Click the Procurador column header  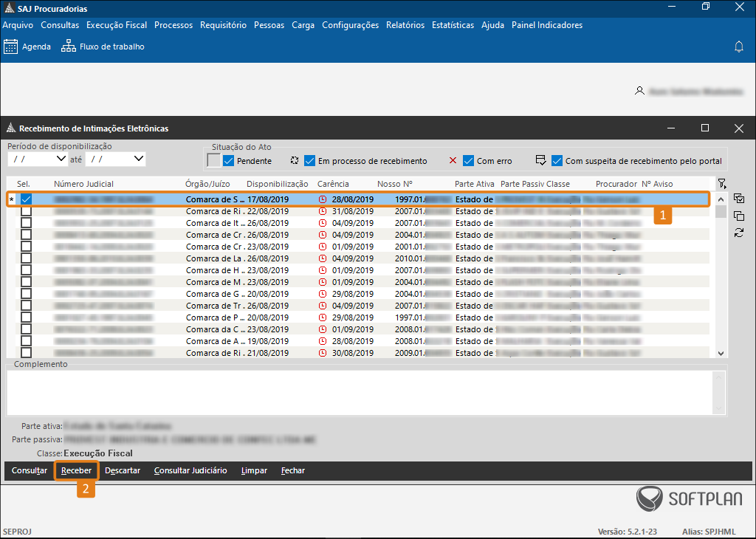616,184
